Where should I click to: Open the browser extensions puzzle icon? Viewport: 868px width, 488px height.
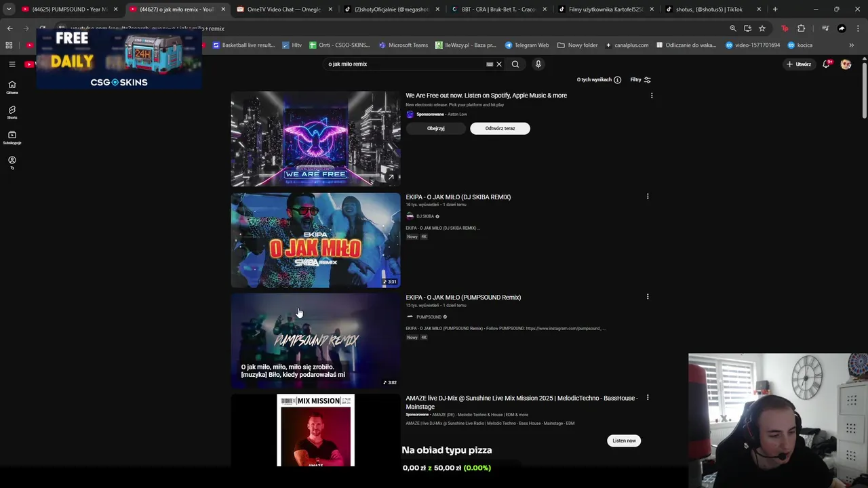click(802, 28)
